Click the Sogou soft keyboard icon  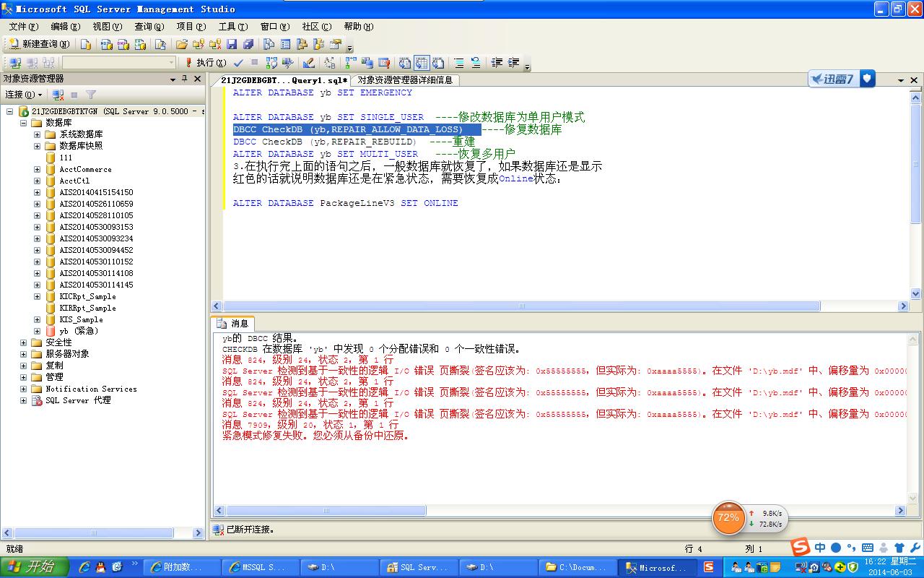coord(868,548)
